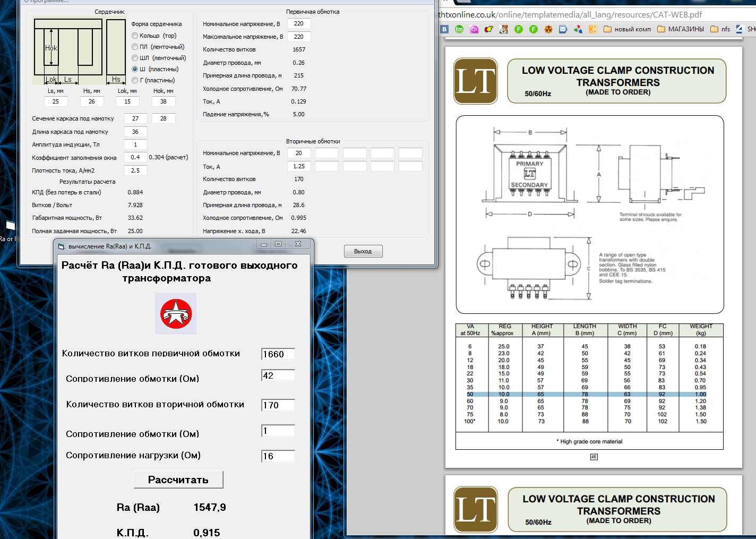Open the cartoon character bookmark icon

pos(504,29)
